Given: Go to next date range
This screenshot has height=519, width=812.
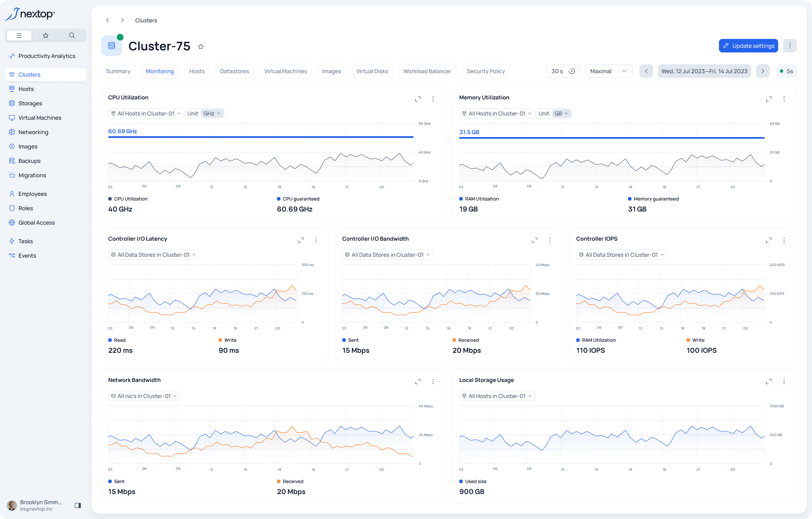Looking at the screenshot, I should pos(763,71).
